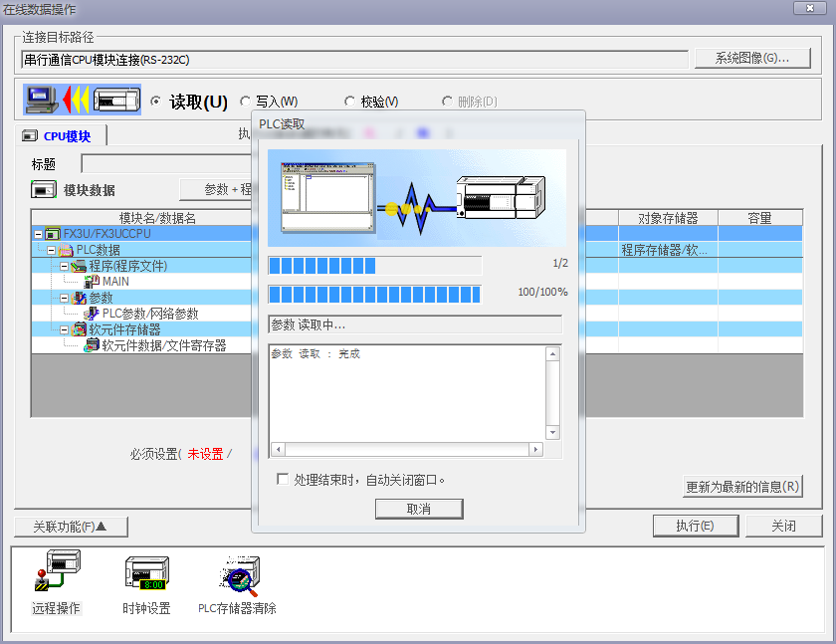Open the 关联功能(F) panel toggle

coord(71,527)
